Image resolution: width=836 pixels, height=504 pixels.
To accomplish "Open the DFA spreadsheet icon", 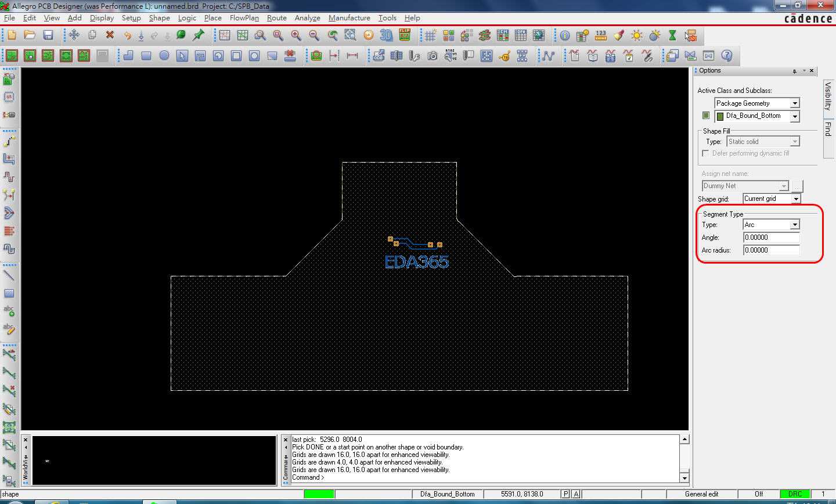I will point(521,35).
